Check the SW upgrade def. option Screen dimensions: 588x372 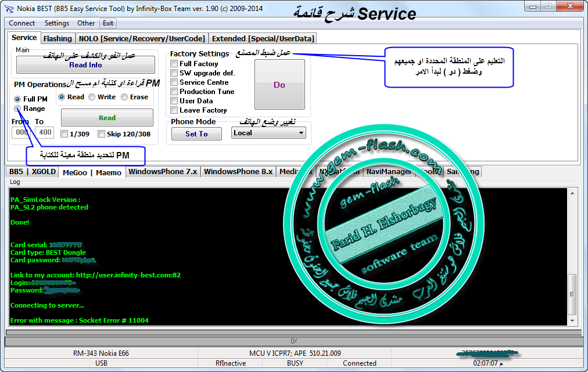(x=174, y=73)
